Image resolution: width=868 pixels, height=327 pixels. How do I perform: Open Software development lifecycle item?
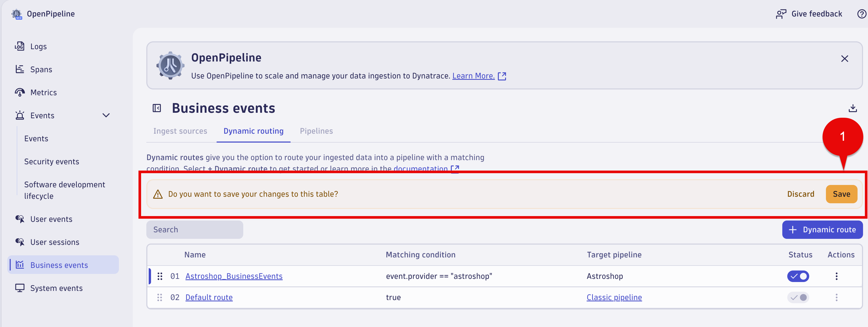click(64, 190)
